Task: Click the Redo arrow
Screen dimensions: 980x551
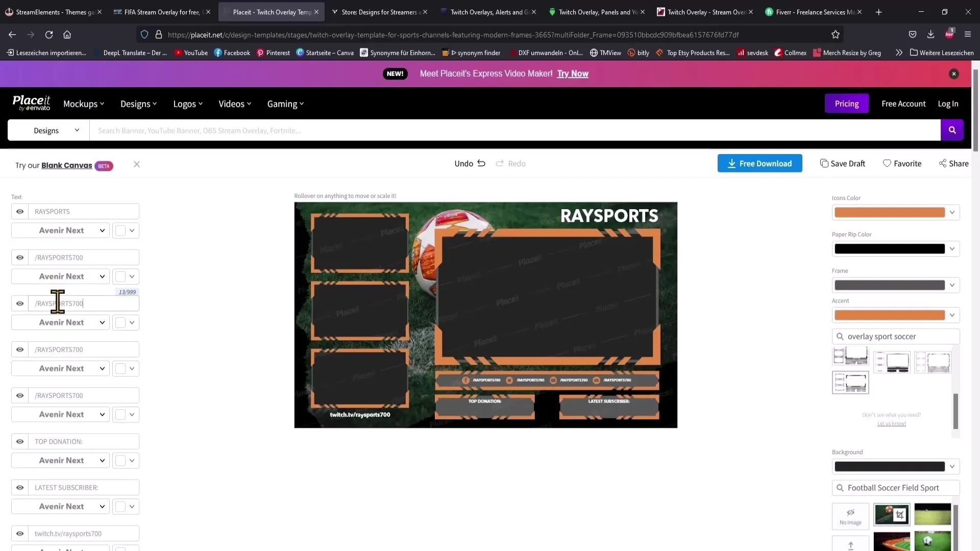Action: 500,163
